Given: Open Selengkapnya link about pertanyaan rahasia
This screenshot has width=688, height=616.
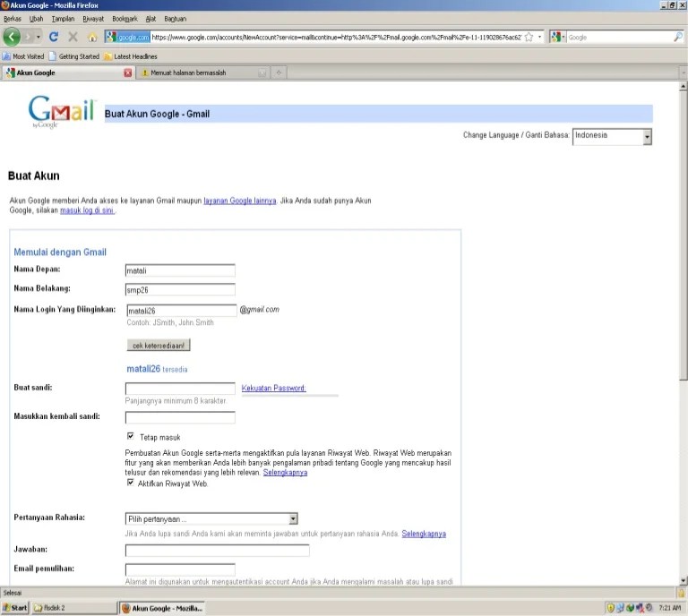Looking at the screenshot, I should 424,534.
